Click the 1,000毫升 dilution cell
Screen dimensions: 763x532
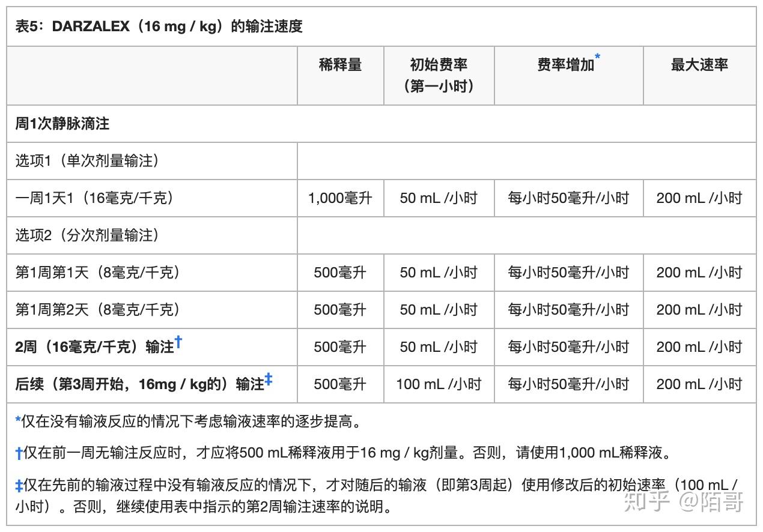click(340, 198)
